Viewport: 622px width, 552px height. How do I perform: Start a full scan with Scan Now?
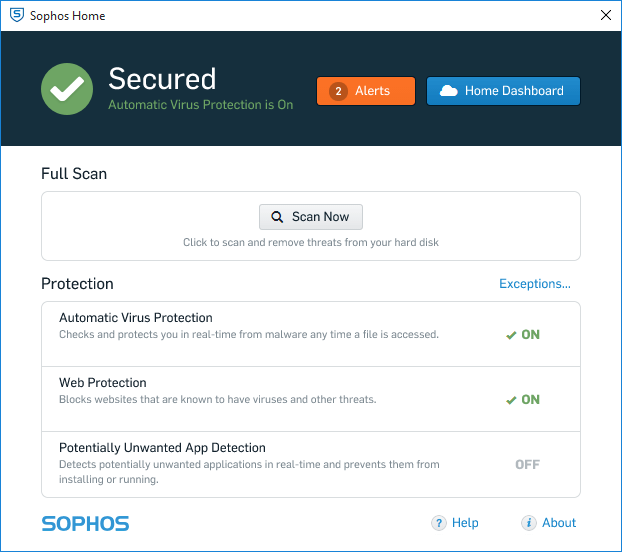coord(311,217)
